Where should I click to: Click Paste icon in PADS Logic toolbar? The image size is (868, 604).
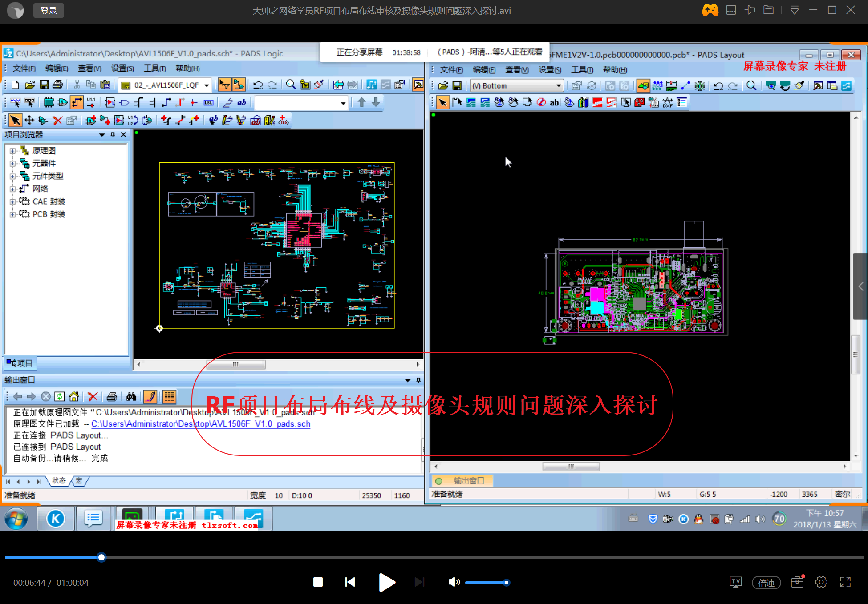105,85
